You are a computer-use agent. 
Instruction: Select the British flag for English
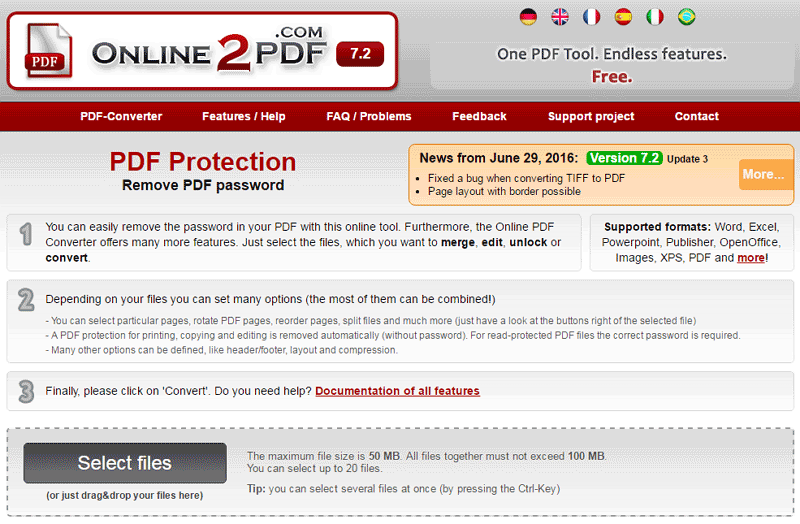(x=560, y=17)
